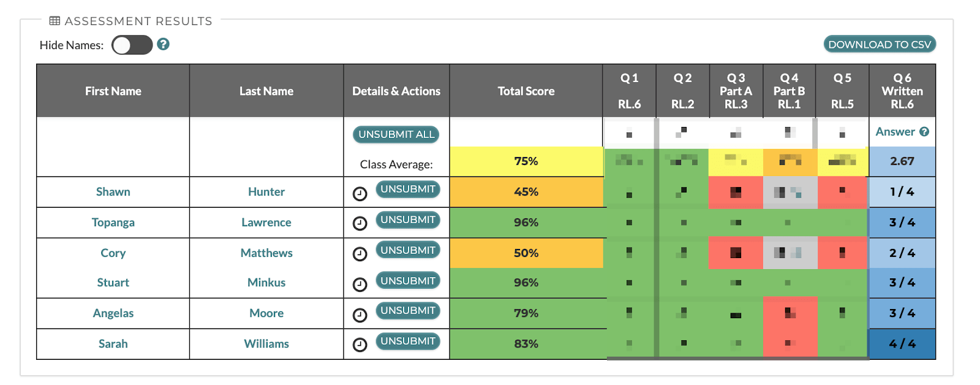Open the Matthews last name link
980x385 pixels.
click(x=266, y=253)
